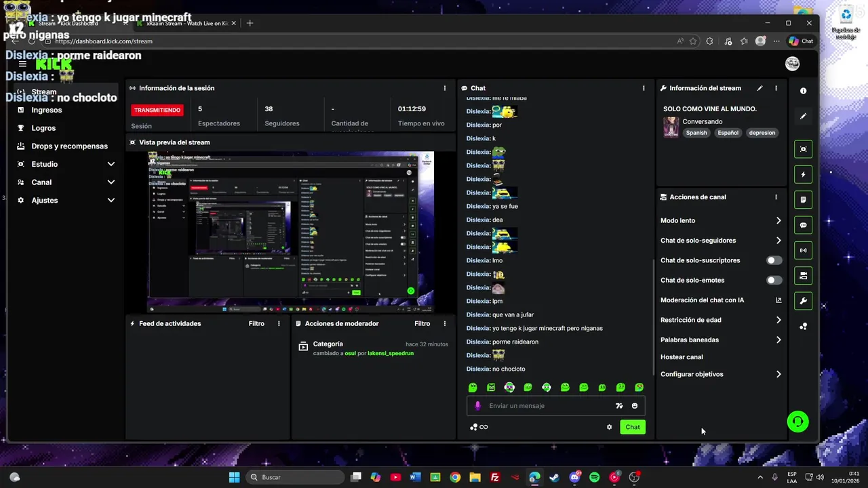
Task: Open options menu of Feed de actividades
Action: pyautogui.click(x=279, y=324)
